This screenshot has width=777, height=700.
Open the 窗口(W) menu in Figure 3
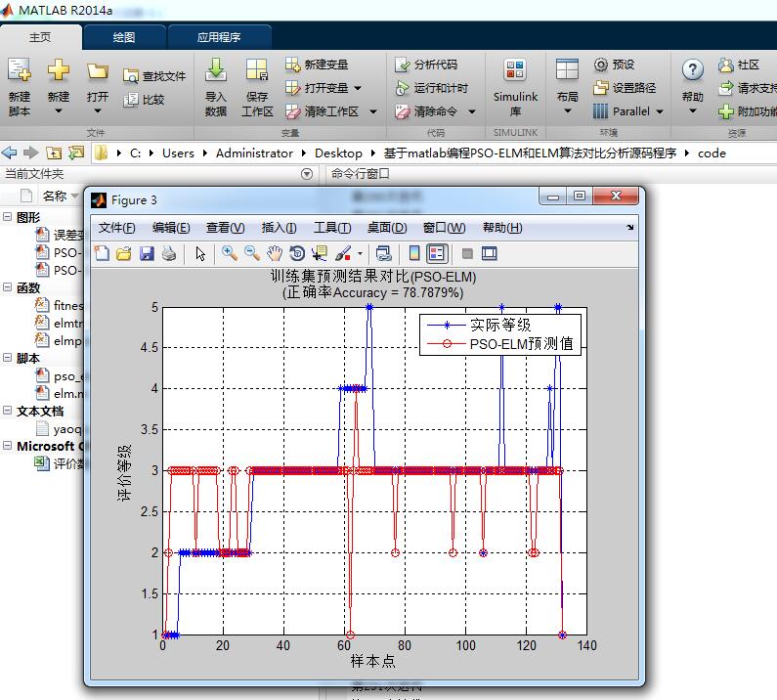(x=444, y=228)
